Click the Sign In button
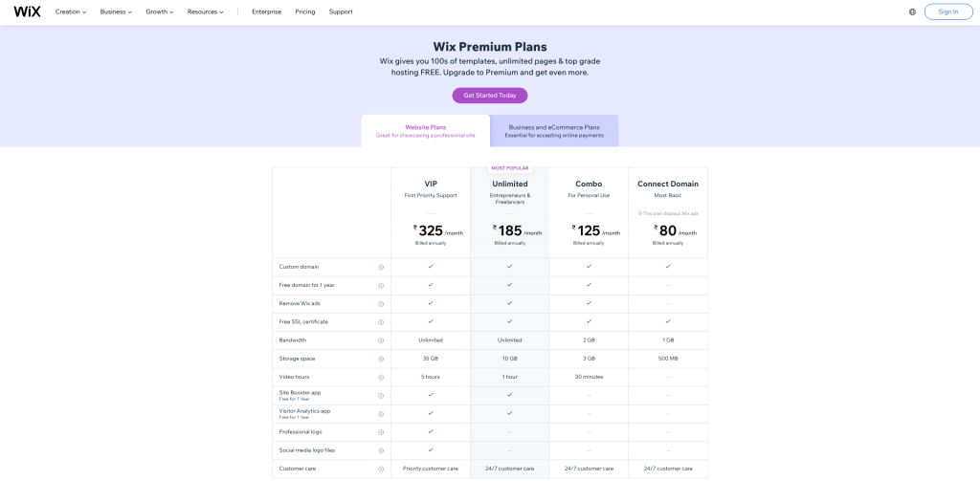Image resolution: width=980 pixels, height=481 pixels. click(948, 11)
